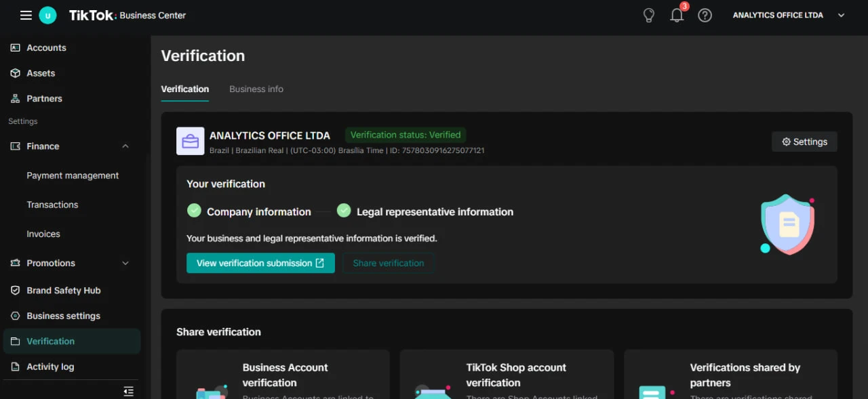Screen dimensions: 868x399
Task: Click the briefcase company icon
Action: click(190, 141)
